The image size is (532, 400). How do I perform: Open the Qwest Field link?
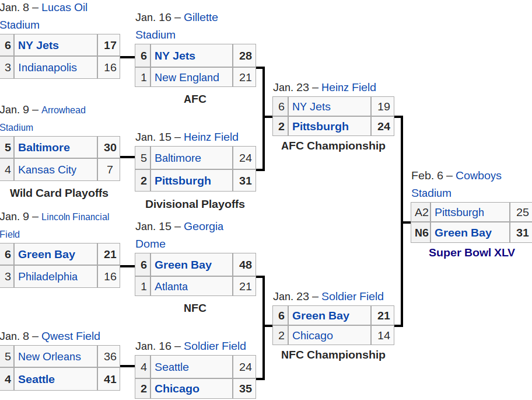(71, 336)
